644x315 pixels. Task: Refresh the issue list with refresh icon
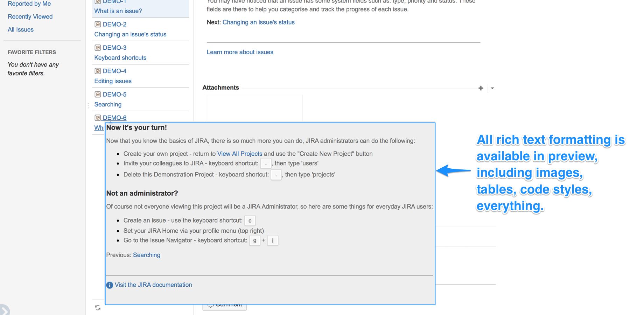(x=98, y=308)
